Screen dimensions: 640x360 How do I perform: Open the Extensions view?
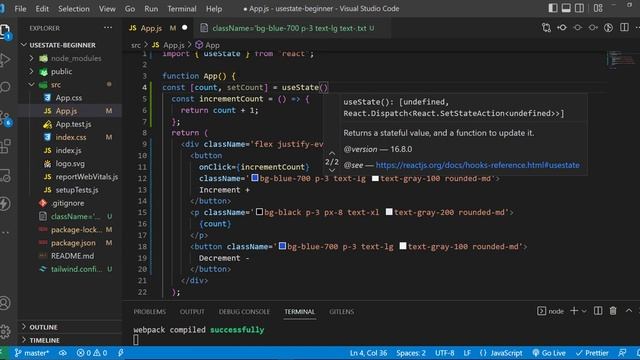click(5, 146)
